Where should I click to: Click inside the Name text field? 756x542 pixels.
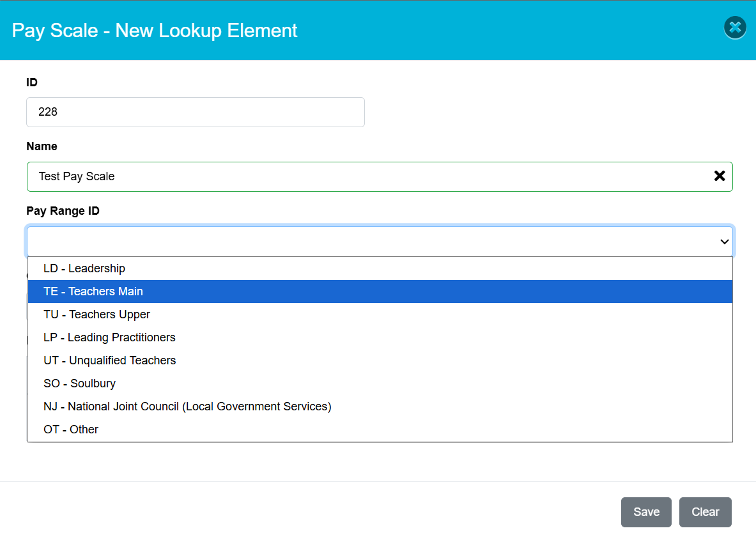371,176
